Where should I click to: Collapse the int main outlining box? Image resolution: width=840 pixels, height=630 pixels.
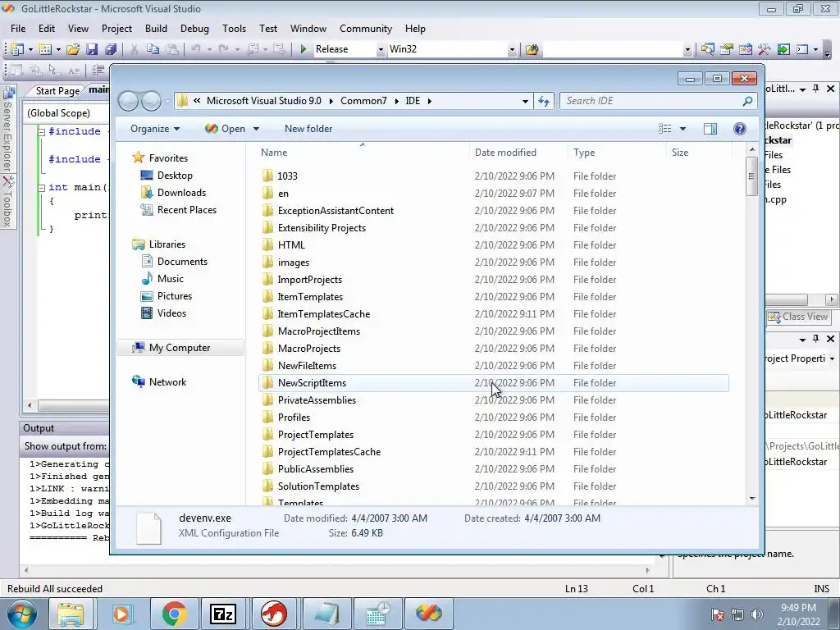(x=41, y=188)
